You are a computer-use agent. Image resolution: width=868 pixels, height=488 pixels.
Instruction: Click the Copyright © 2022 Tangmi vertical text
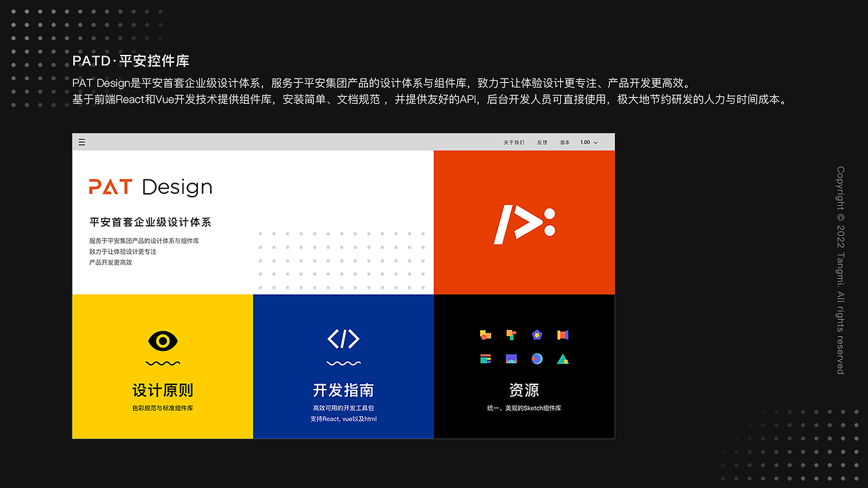(841, 270)
